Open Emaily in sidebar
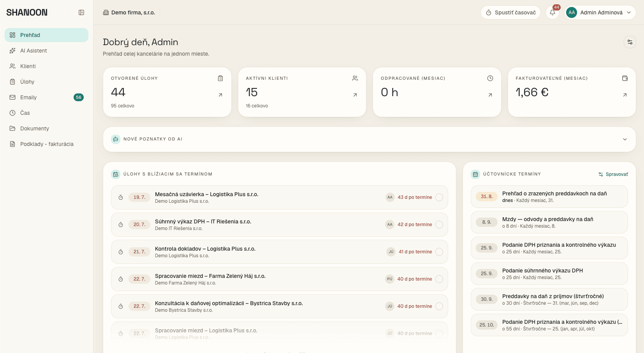644x353 pixels. coord(46,97)
